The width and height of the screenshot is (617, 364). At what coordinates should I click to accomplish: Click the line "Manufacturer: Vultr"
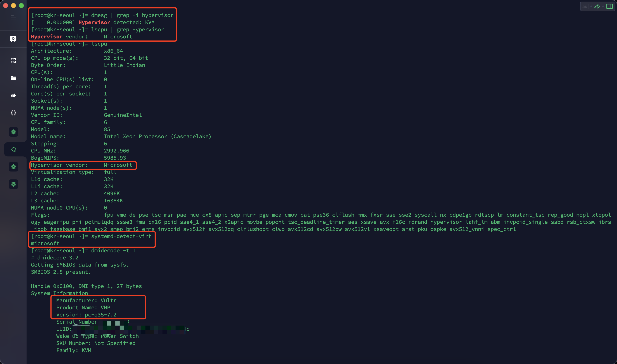(x=86, y=300)
